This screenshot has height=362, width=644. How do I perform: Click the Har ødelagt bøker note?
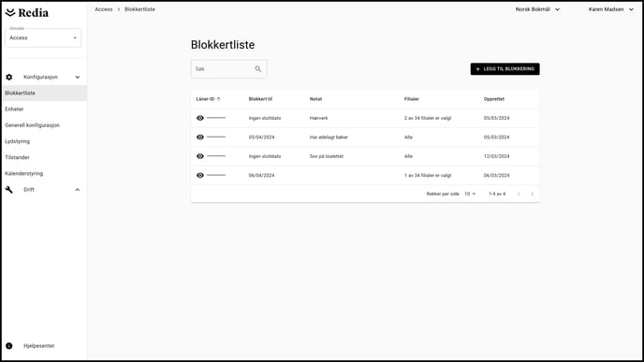pos(329,138)
